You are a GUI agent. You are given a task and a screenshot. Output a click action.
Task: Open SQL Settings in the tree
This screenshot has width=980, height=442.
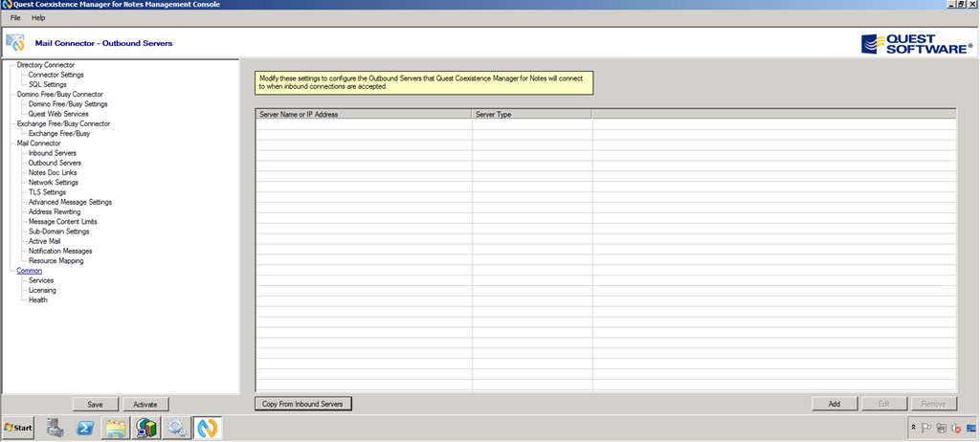tap(48, 84)
